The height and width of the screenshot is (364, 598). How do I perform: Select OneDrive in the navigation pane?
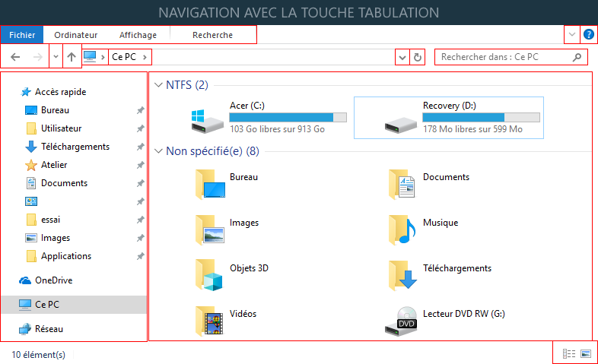click(53, 280)
